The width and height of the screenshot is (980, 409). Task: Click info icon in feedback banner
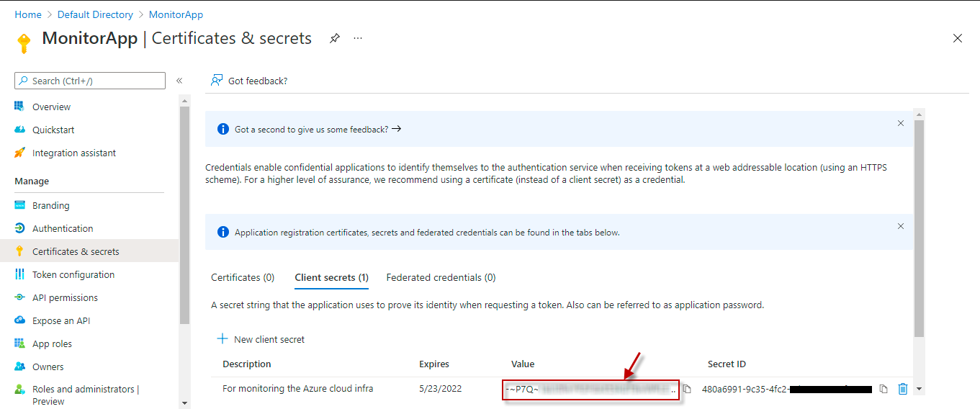pos(222,130)
